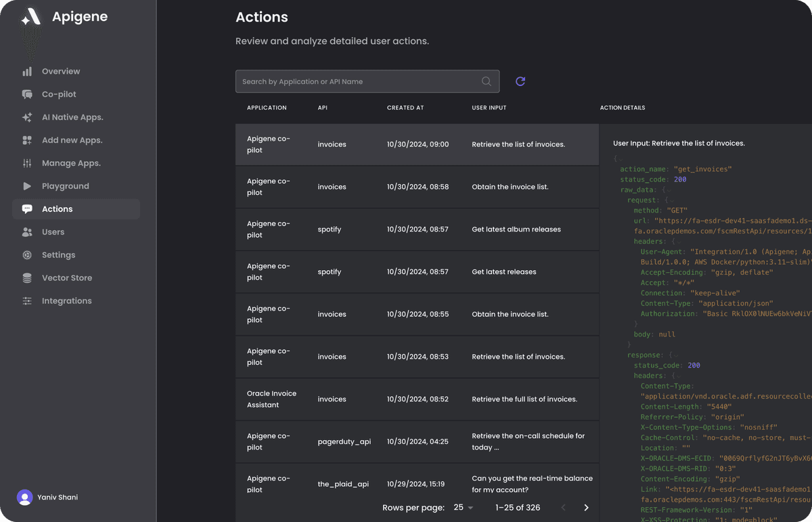Click the 'body: null' JSON line
This screenshot has height=522, width=812.
point(654,334)
